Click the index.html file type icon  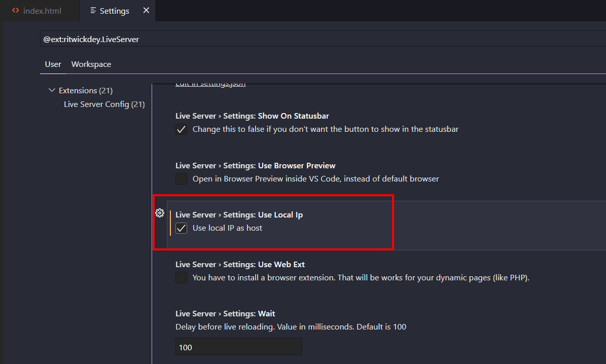tap(15, 11)
